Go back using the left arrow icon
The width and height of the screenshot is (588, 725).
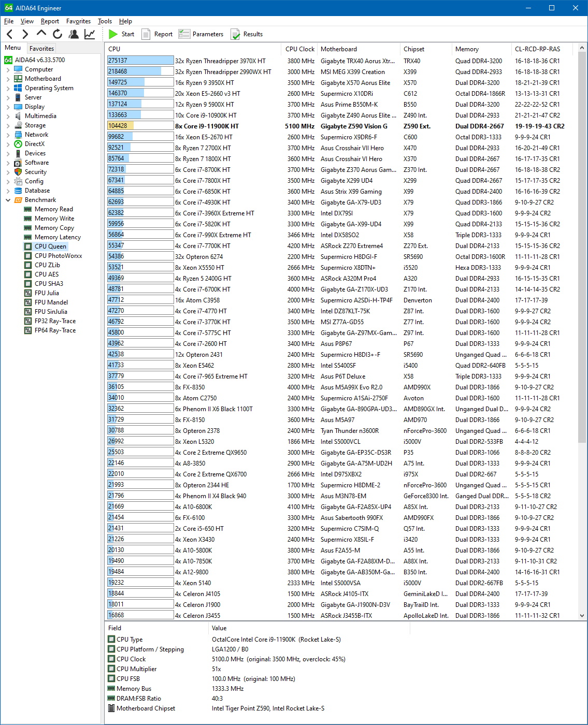click(9, 34)
